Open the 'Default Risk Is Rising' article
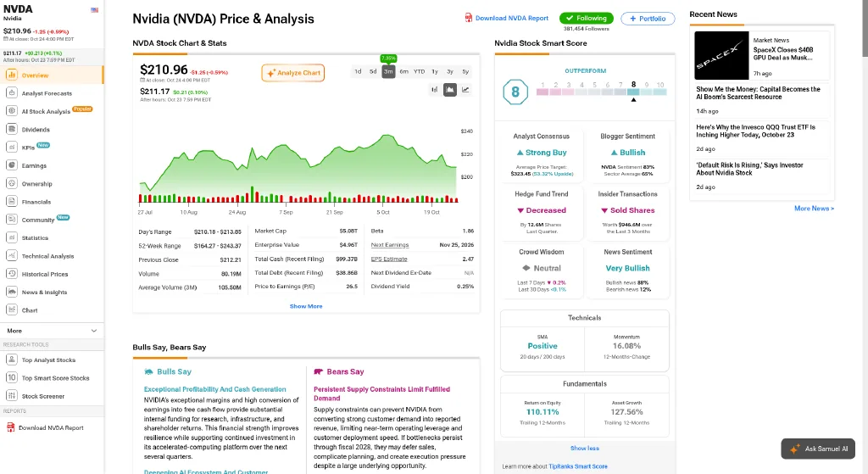Viewport: 868px width, 474px height. (x=749, y=169)
